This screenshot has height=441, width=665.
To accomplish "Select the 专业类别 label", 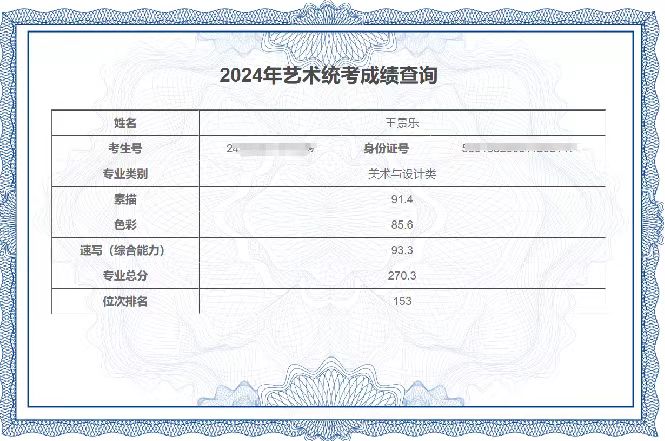I will 125,174.
